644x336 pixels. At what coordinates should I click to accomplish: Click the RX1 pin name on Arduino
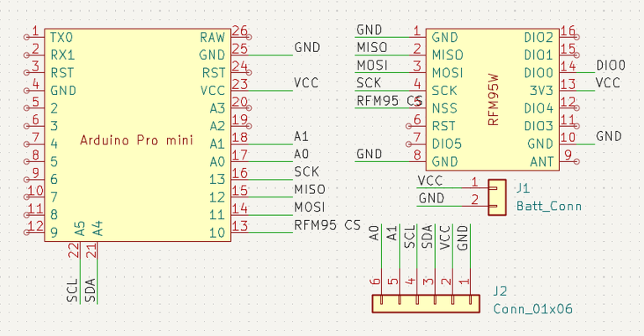point(62,55)
